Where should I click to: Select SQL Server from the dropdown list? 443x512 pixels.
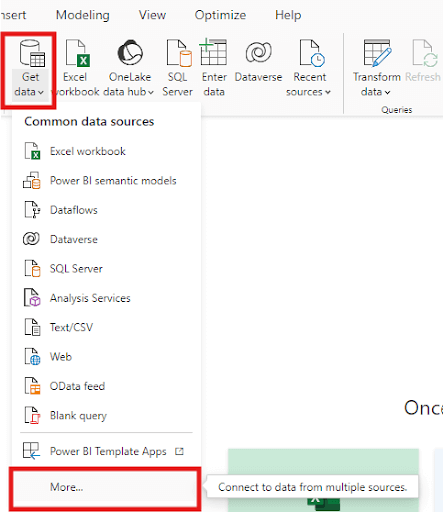click(106, 269)
